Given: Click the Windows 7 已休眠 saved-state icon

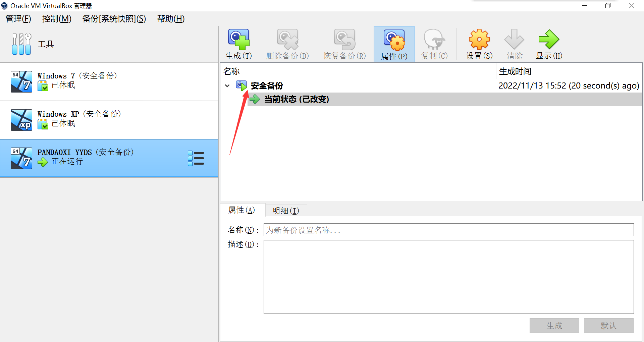Looking at the screenshot, I should point(43,86).
